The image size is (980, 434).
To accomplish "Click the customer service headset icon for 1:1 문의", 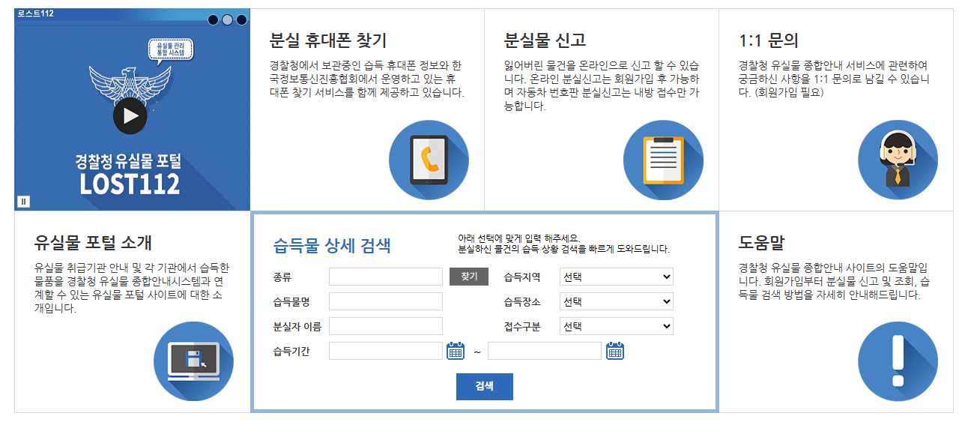I will (897, 160).
